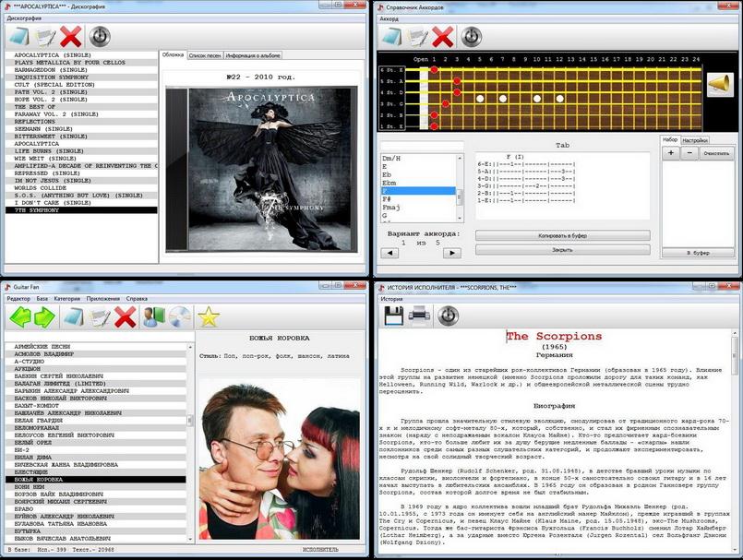The width and height of the screenshot is (743, 560).
Task: Click the red X delete icon in Guitar Fan
Action: point(126,317)
